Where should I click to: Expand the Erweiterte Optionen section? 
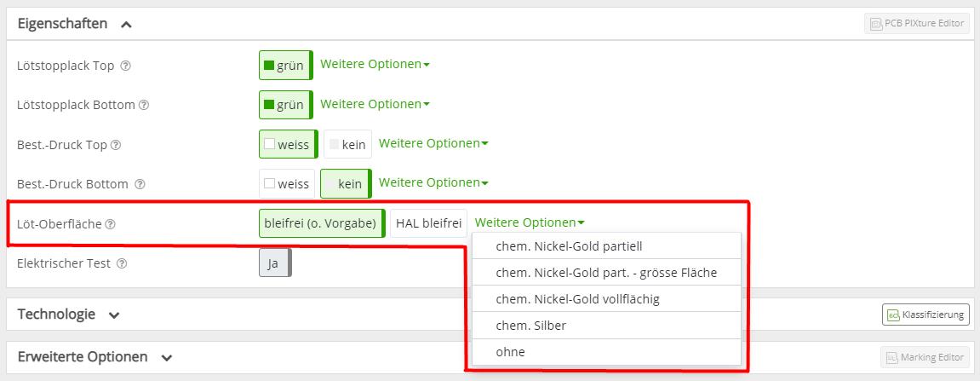166,357
